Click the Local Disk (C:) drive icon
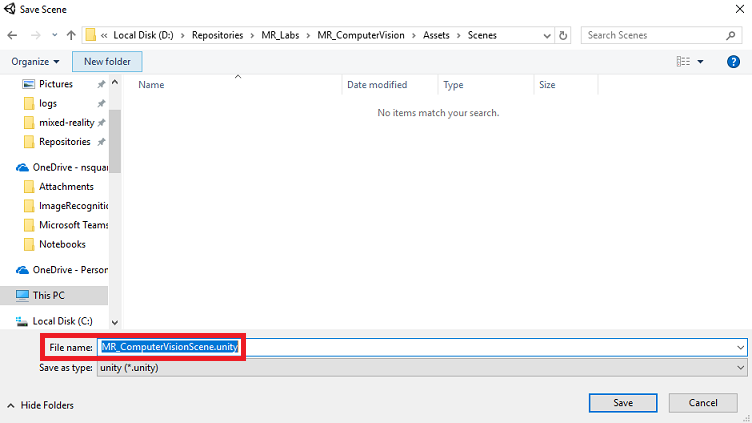This screenshot has width=752, height=423. pyautogui.click(x=22, y=321)
